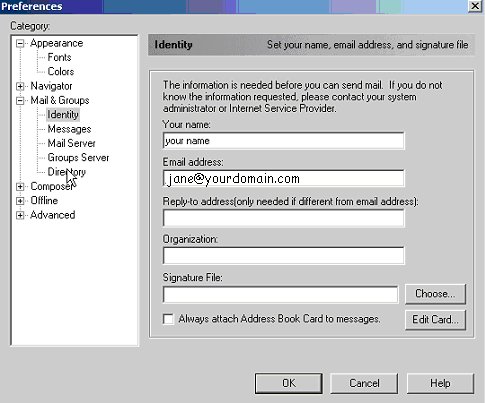Open Help for preferences
This screenshot has width=485, height=403.
[440, 383]
